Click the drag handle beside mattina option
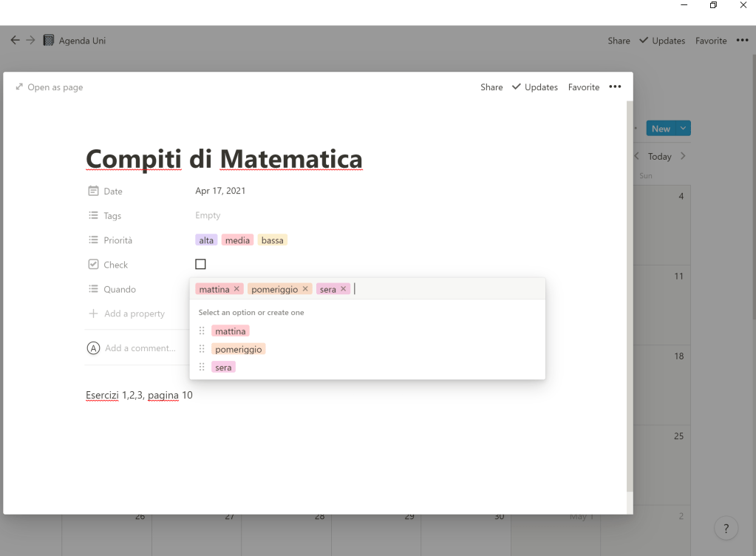This screenshot has height=556, width=756. point(202,331)
